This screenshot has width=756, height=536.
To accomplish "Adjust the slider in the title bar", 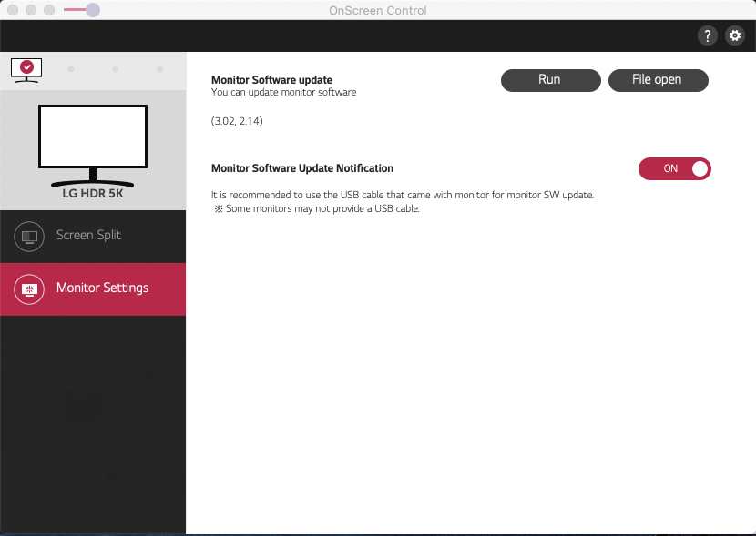I will pyautogui.click(x=92, y=10).
